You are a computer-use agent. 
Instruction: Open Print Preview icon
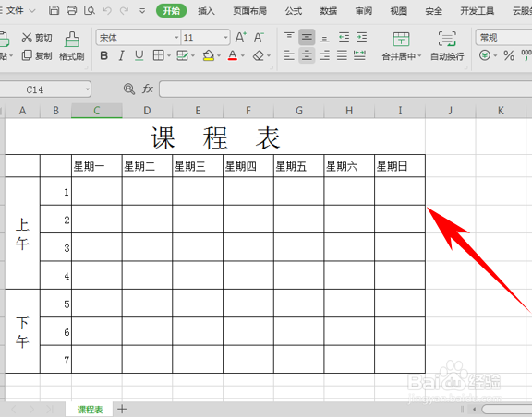90,10
